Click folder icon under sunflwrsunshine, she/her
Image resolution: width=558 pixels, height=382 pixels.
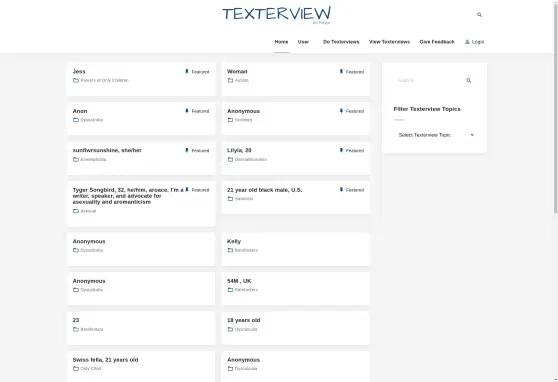pyautogui.click(x=76, y=159)
